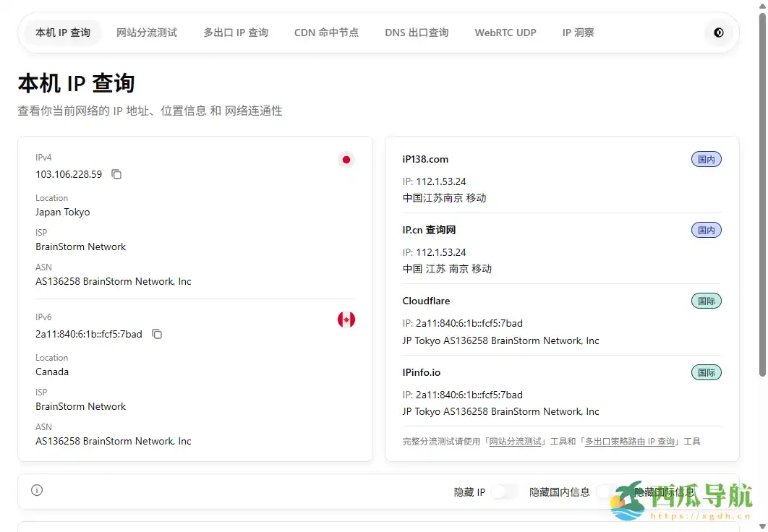The width and height of the screenshot is (768, 532).
Task: Switch to the 网站分流测试 tab
Action: tap(147, 32)
